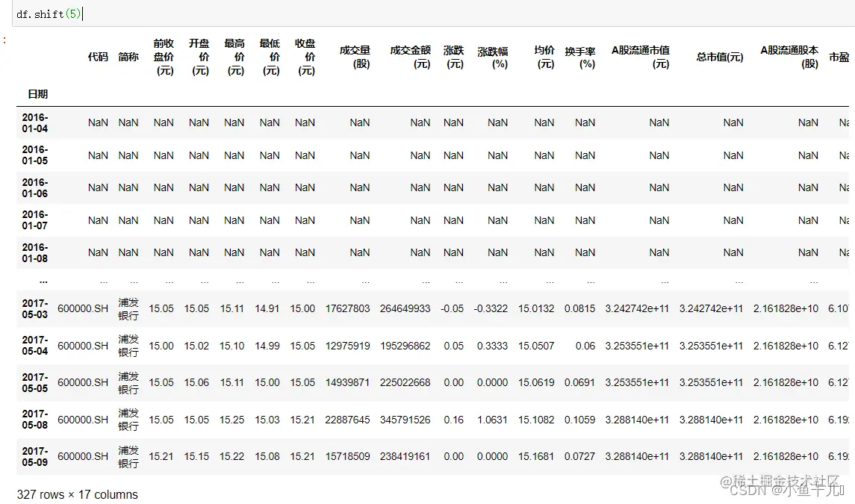Click average price 15.1681
This screenshot has height=504, width=855.
[x=536, y=456]
